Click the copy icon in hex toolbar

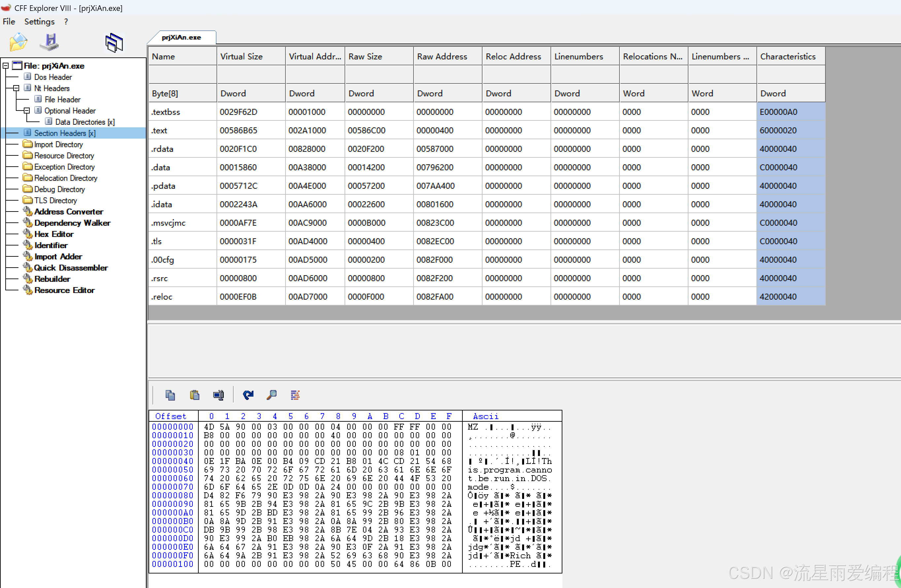click(170, 395)
